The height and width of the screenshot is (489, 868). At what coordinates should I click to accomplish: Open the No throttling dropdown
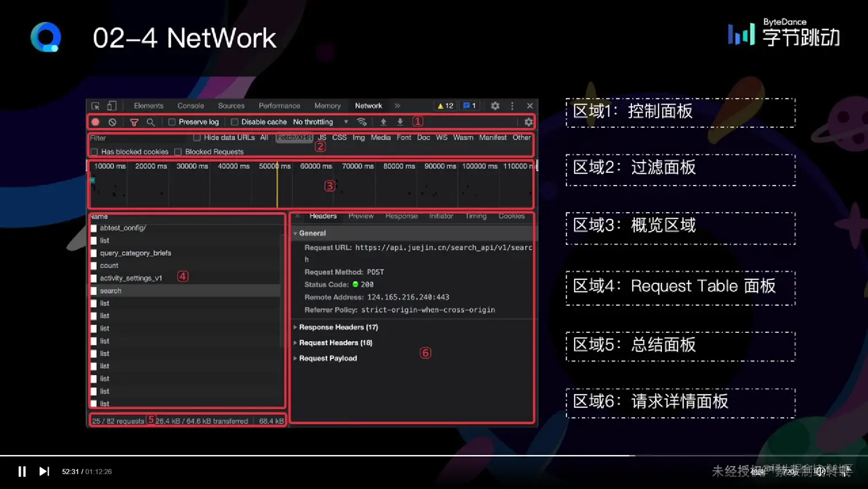coord(320,122)
